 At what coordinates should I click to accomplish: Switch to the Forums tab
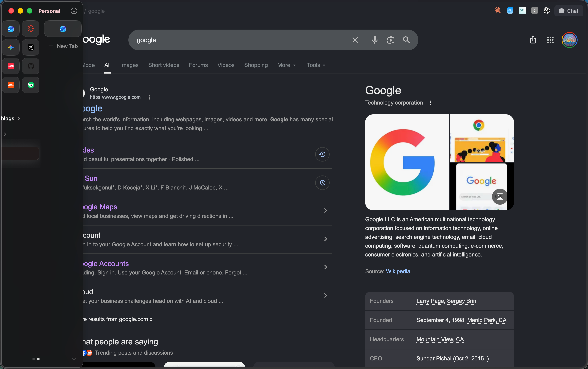pyautogui.click(x=198, y=65)
